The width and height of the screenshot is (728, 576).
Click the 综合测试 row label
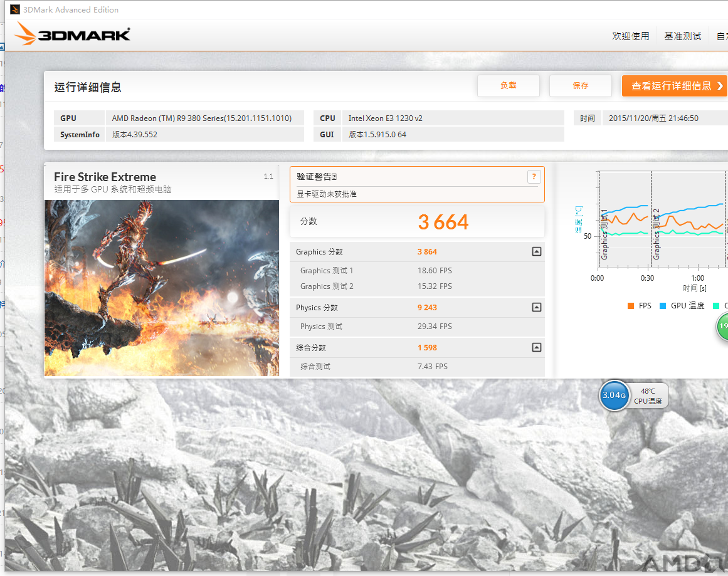315,366
